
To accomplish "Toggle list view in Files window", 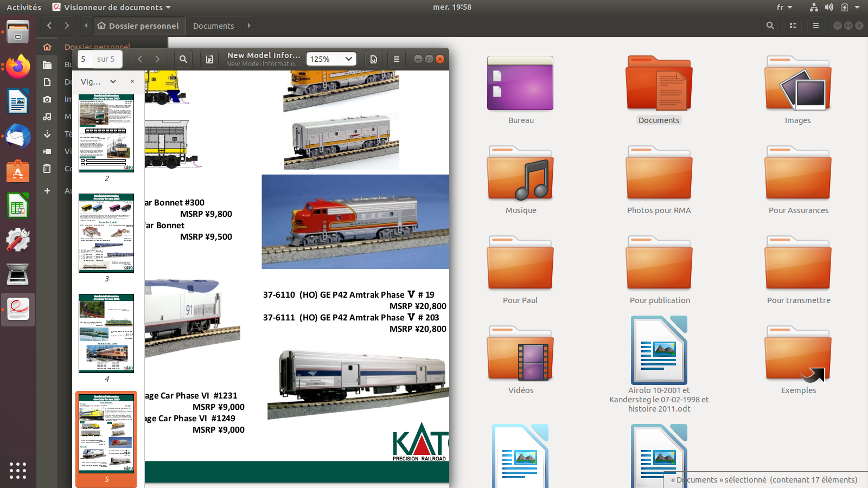I will pyautogui.click(x=793, y=25).
